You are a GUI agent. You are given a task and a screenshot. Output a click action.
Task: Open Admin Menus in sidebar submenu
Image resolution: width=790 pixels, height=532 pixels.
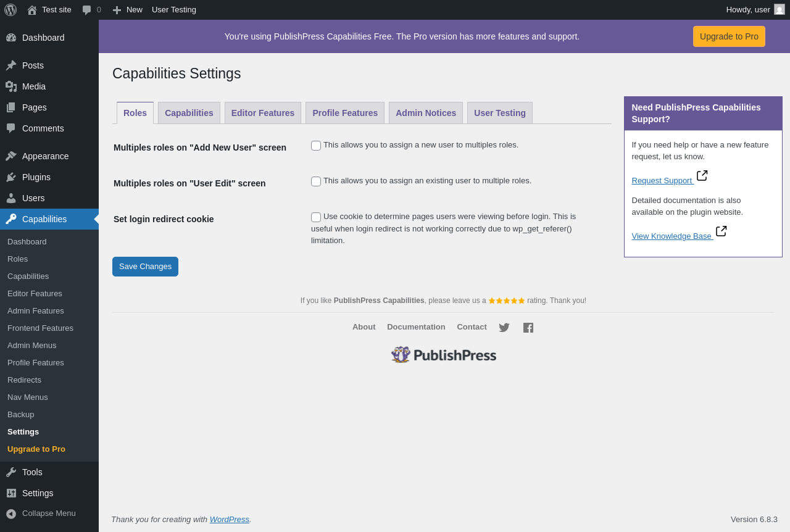pos(49,346)
